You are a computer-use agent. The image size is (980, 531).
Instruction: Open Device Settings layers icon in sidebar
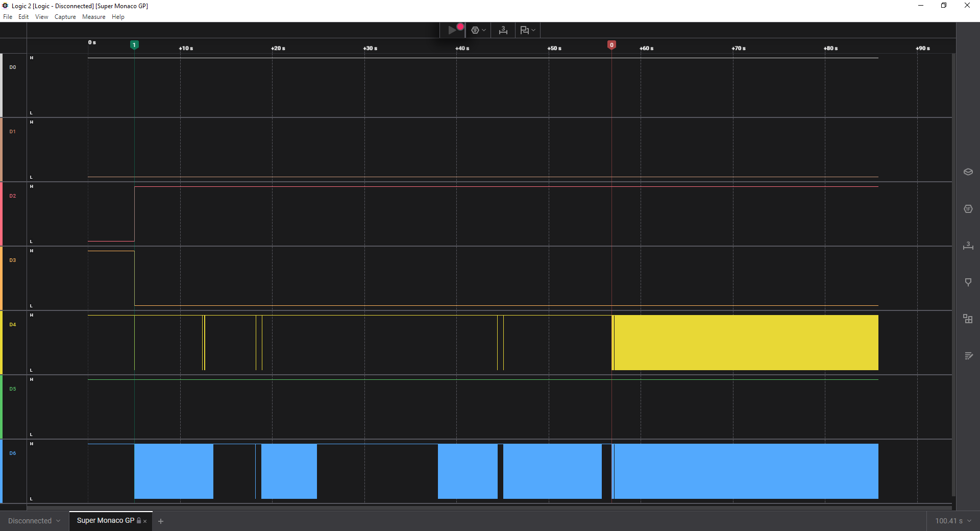point(968,172)
